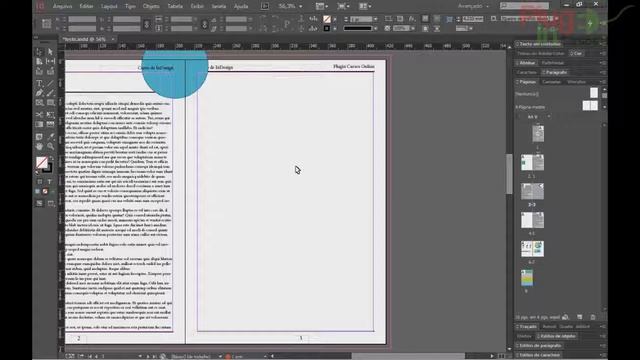The image size is (640, 360).
Task: Select the Type tool
Action: tap(39, 83)
